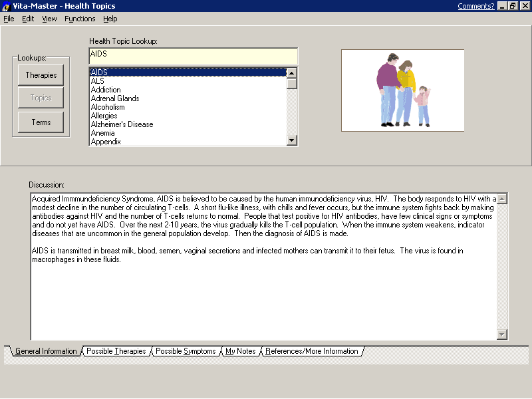Click the family illustration image

point(402,90)
